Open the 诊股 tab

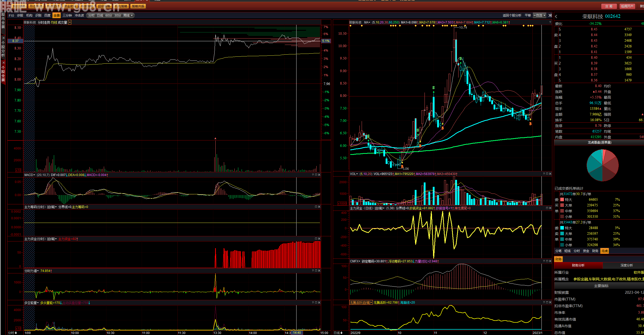pyautogui.click(x=20, y=15)
